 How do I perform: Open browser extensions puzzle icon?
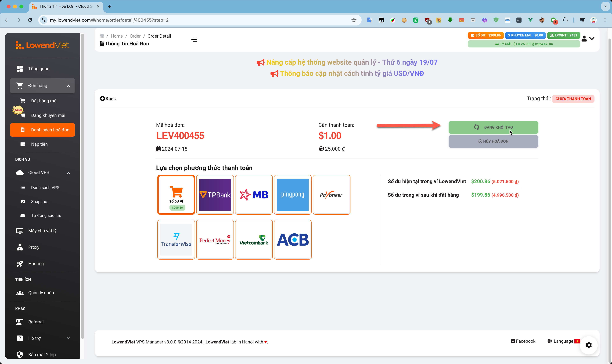click(565, 20)
